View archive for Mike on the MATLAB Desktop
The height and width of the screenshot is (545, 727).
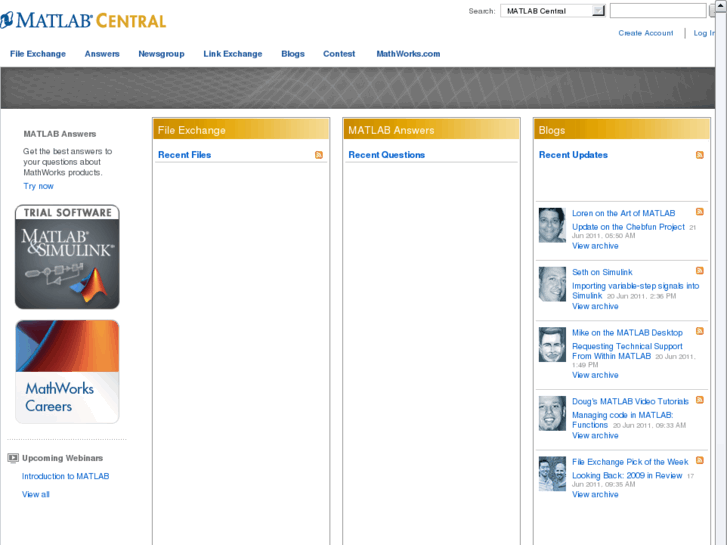pyautogui.click(x=595, y=375)
